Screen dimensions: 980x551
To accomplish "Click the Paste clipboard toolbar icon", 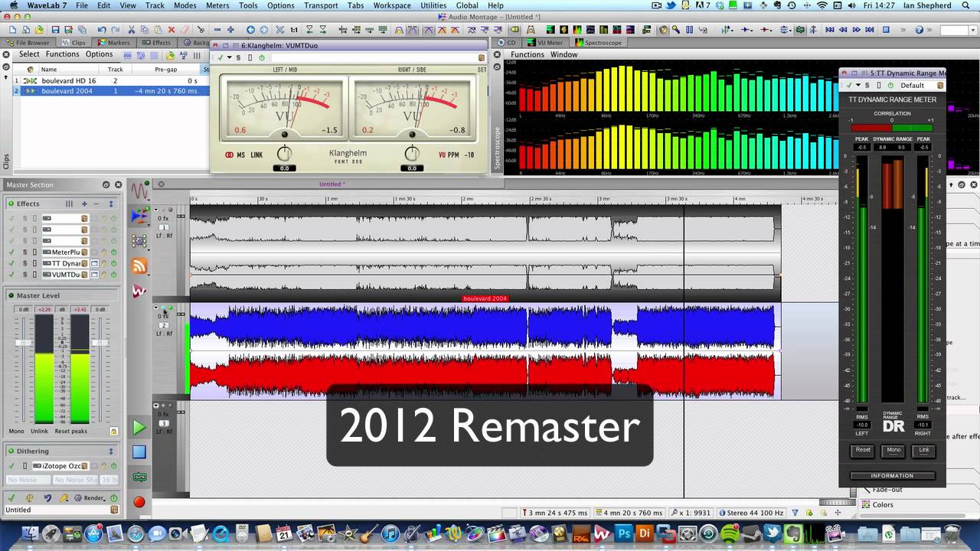I will [157, 30].
